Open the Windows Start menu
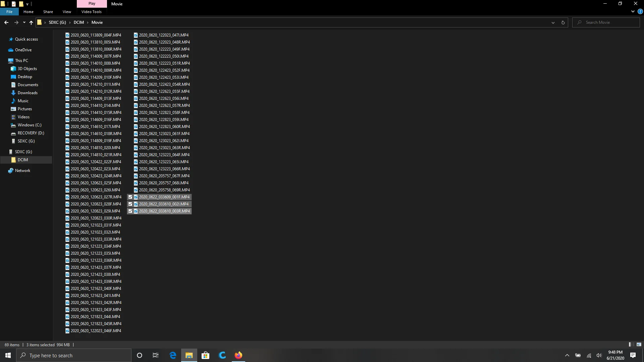This screenshot has width=644, height=362. pyautogui.click(x=8, y=355)
